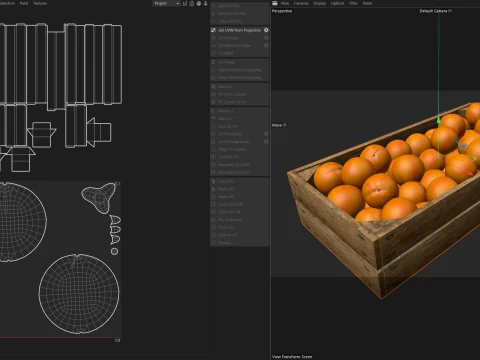Choose Cycle UV CW
The height and width of the screenshot is (360, 480).
240,212
